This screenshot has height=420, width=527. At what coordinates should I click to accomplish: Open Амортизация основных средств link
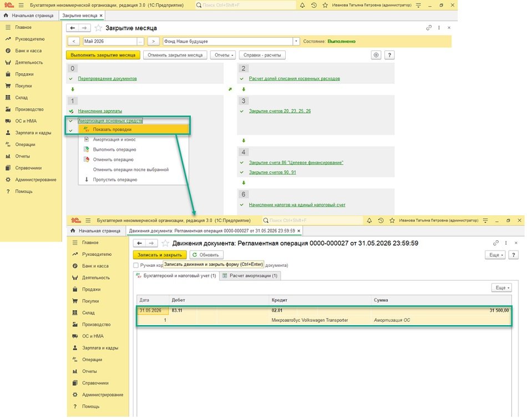coord(110,121)
